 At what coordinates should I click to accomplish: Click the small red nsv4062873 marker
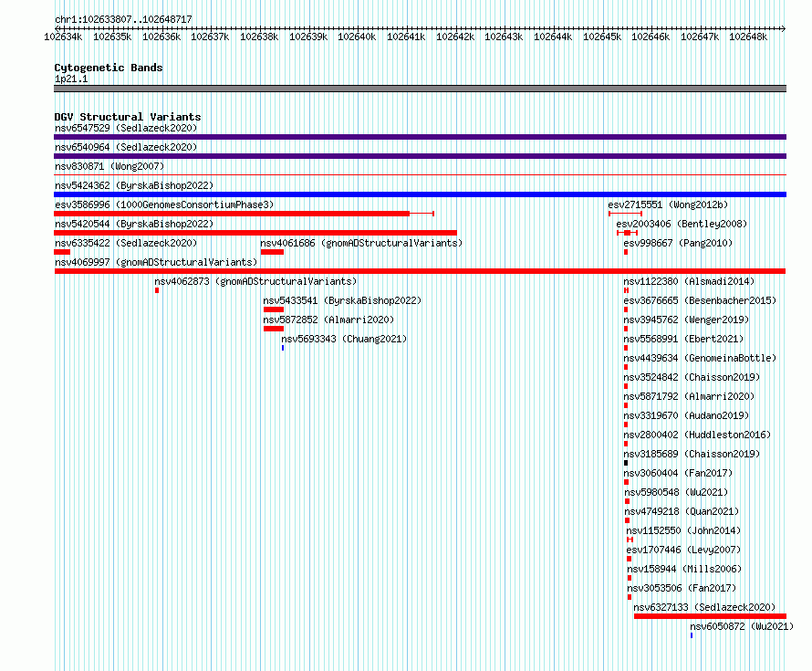[x=157, y=290]
